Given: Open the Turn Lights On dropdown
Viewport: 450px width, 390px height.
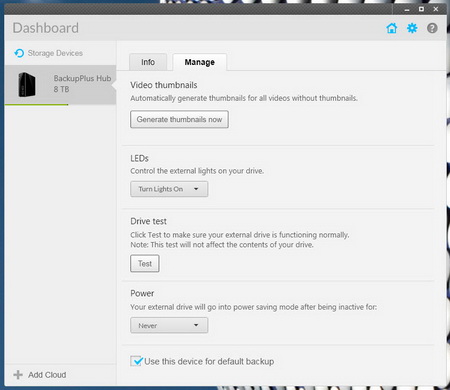Looking at the screenshot, I should [169, 189].
